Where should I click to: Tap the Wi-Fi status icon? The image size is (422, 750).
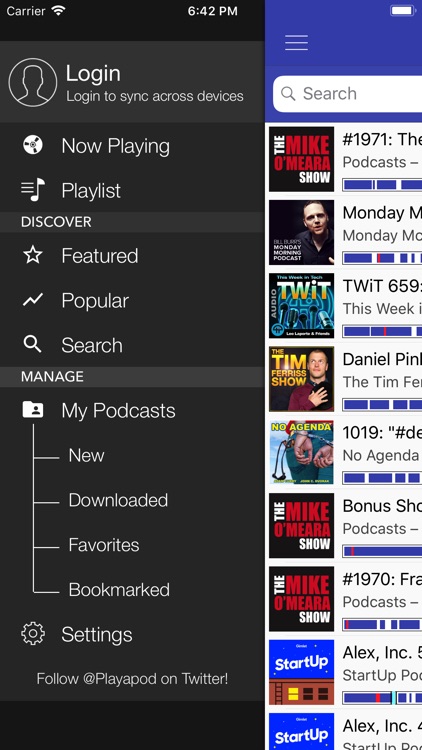58,11
